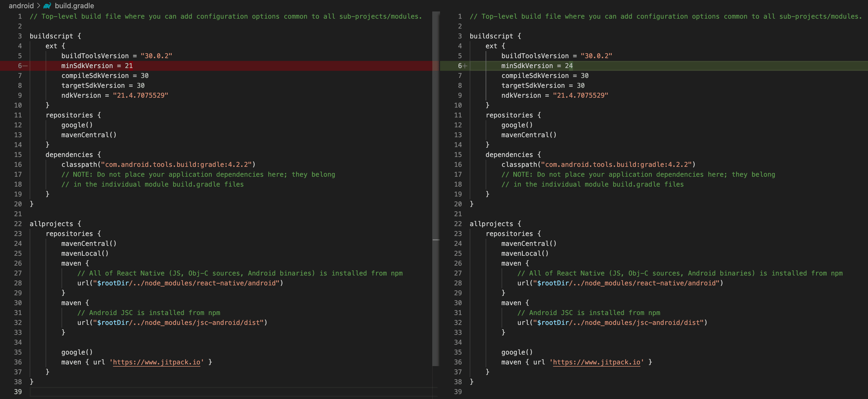Open the jitpack.io link in the right pane
The height and width of the screenshot is (399, 868).
click(596, 362)
